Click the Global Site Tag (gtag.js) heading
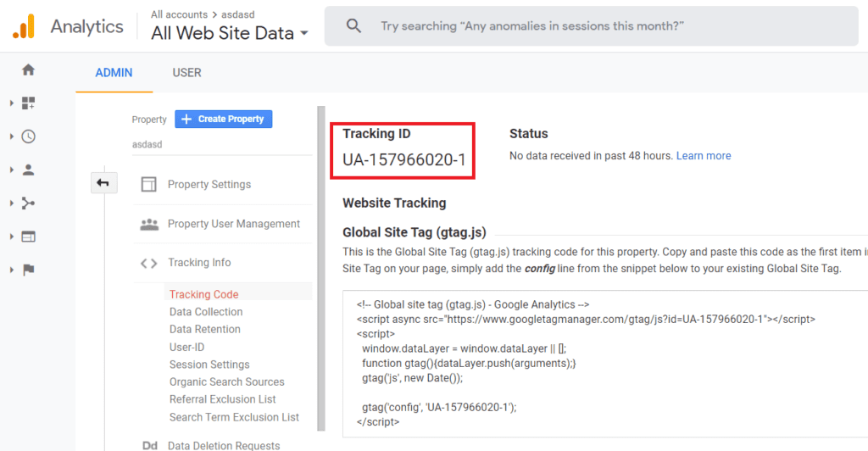The image size is (868, 451). (x=414, y=232)
